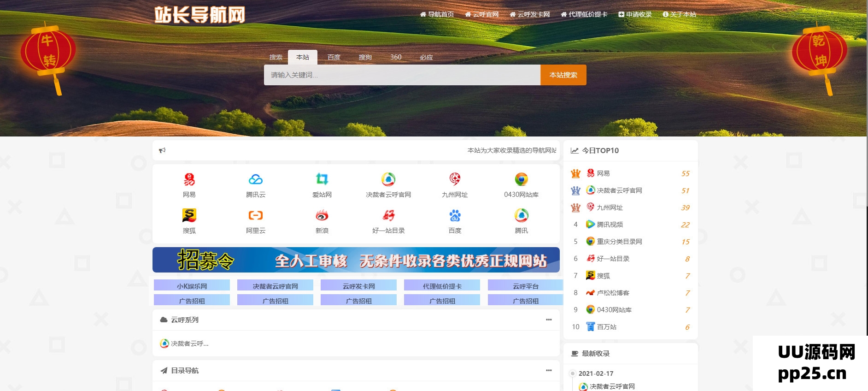Click the 腾讯视频 play icon in TOP10
Viewport: 868px width, 391px height.
coord(590,225)
